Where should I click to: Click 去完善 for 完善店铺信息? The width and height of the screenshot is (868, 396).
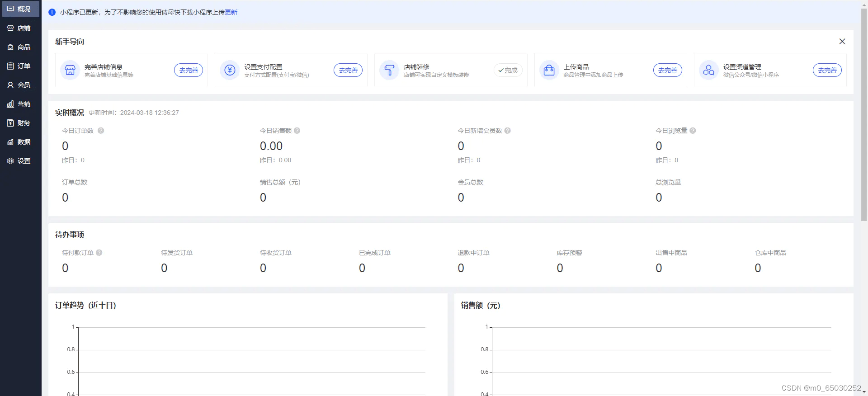tap(189, 70)
